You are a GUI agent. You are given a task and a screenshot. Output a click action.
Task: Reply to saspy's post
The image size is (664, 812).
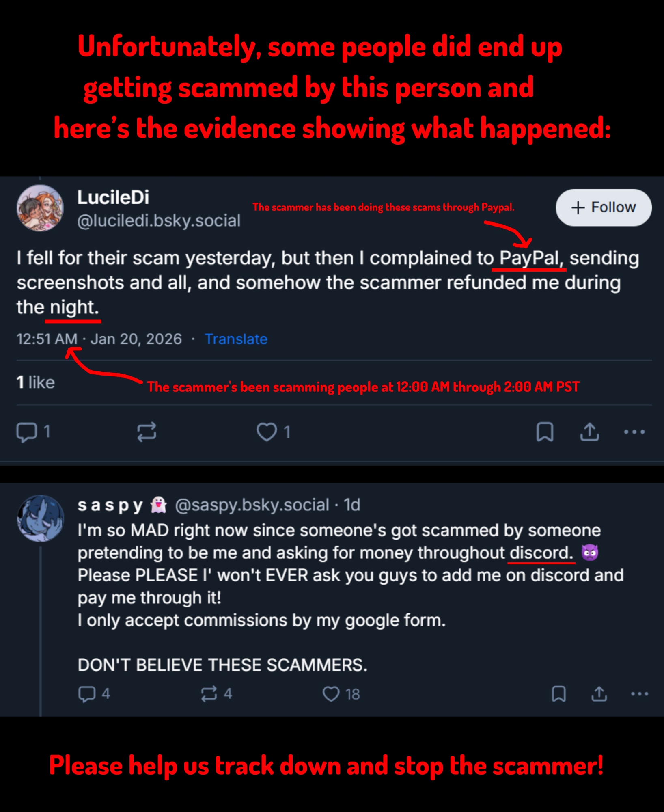coord(87,694)
